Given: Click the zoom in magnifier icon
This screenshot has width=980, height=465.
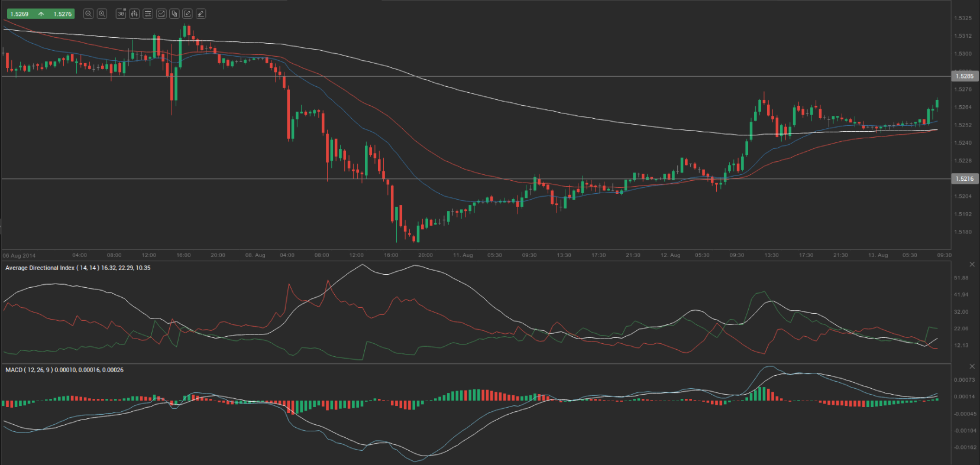Looking at the screenshot, I should coord(102,14).
